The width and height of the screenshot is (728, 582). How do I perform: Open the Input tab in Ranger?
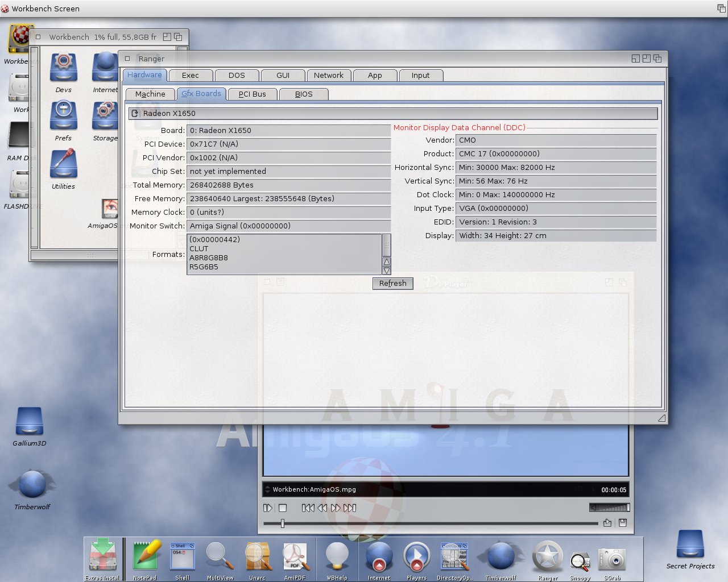tap(421, 75)
